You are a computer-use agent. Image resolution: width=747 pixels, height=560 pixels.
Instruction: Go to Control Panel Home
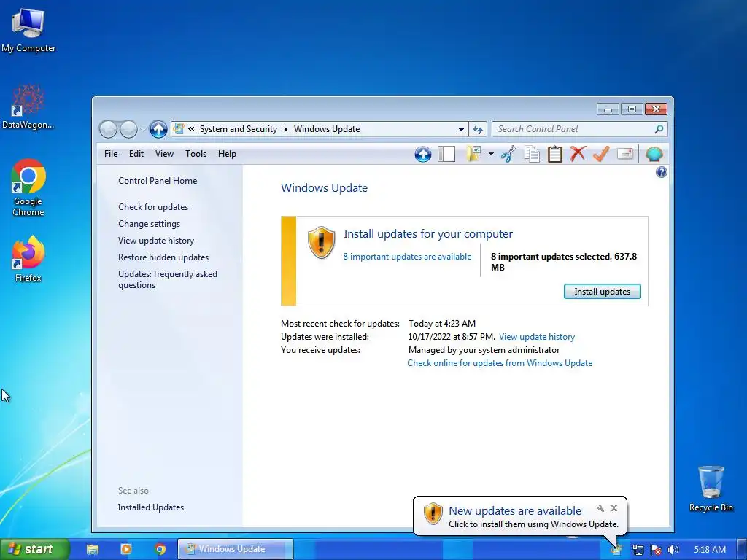158,181
